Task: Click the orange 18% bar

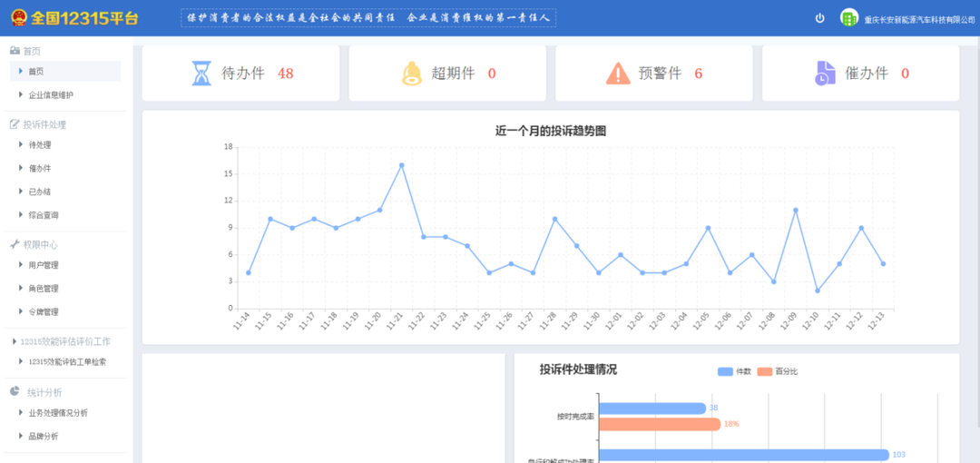Action: point(660,424)
